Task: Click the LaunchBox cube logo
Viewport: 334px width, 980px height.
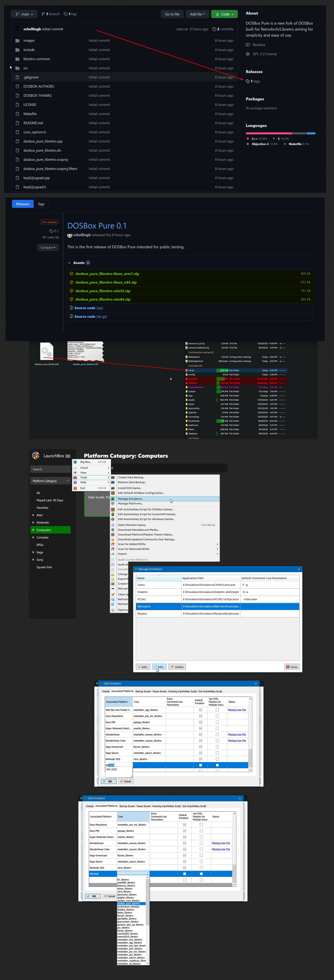Action: (x=36, y=455)
